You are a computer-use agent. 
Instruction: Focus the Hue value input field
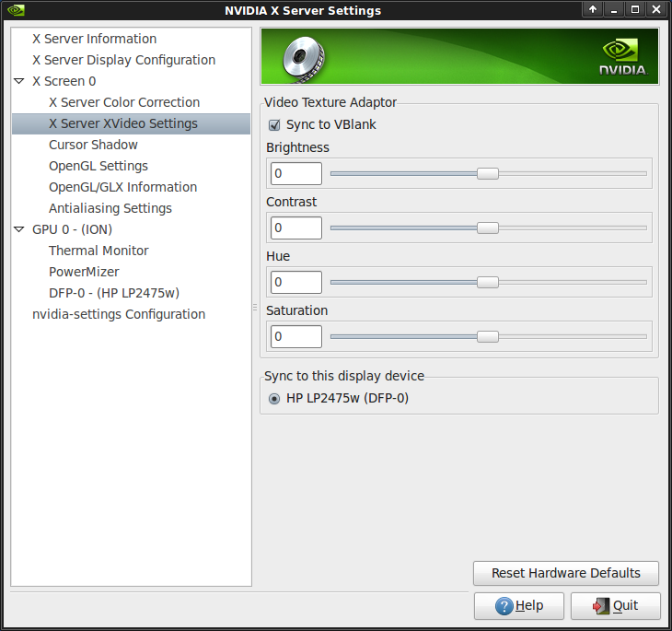point(296,282)
